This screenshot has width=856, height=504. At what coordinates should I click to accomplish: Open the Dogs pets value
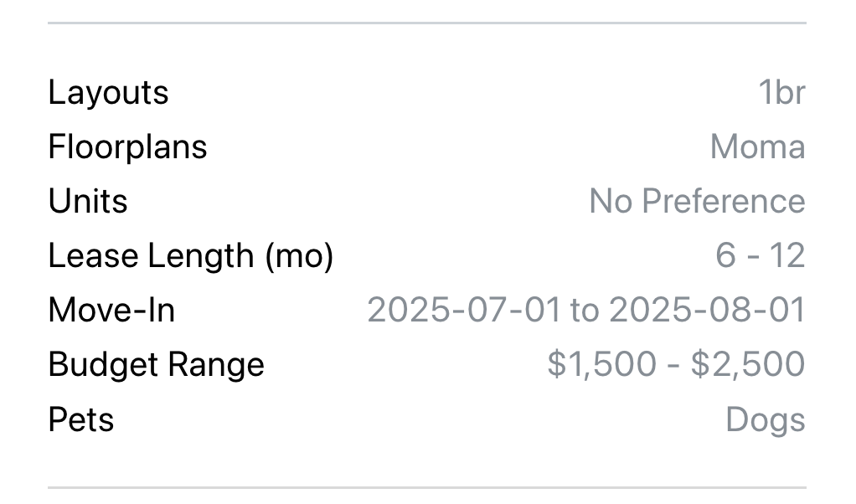pos(766,420)
